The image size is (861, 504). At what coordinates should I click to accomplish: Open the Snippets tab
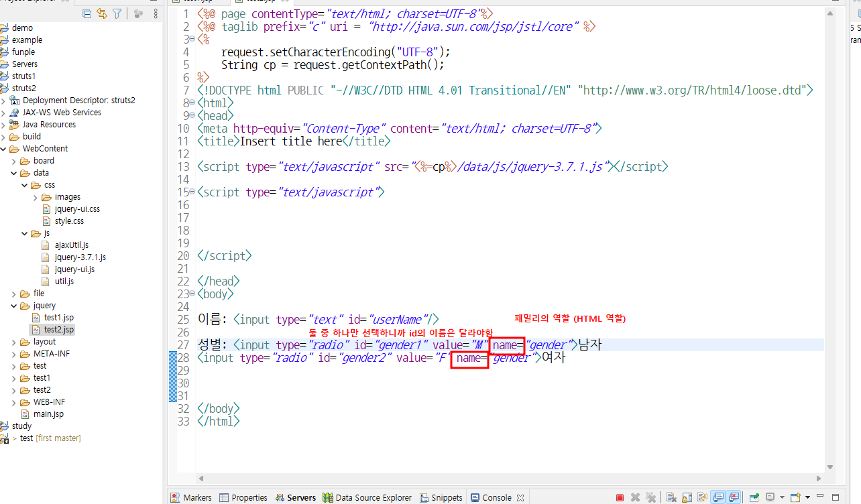[x=441, y=497]
